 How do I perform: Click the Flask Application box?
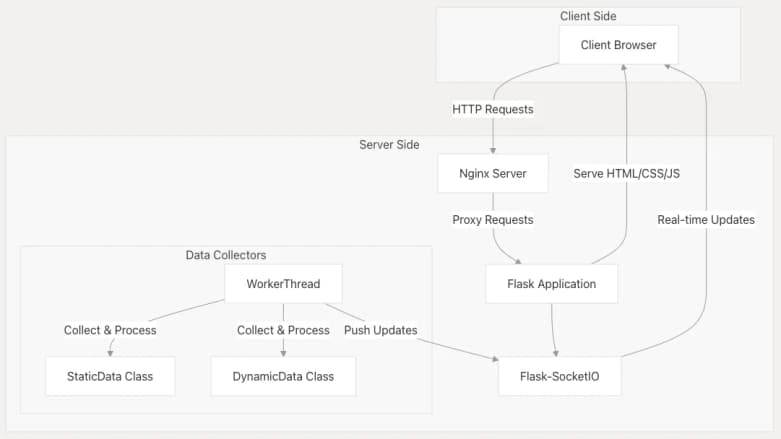pos(551,284)
